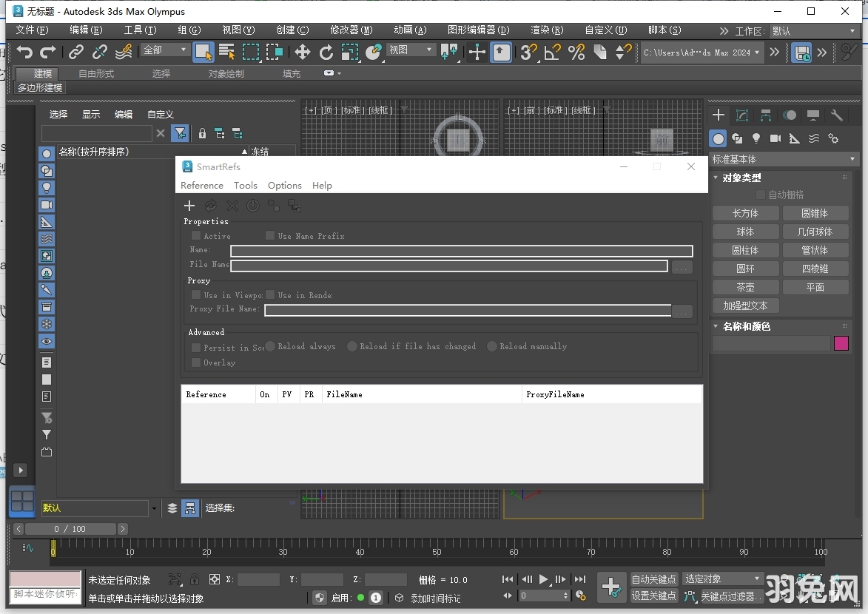Enable 自动关键点 animation mode
868x614 pixels.
tap(653, 578)
